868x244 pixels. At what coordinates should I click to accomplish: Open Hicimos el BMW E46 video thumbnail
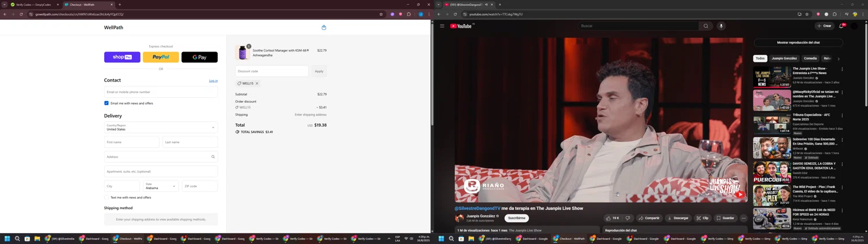772,219
